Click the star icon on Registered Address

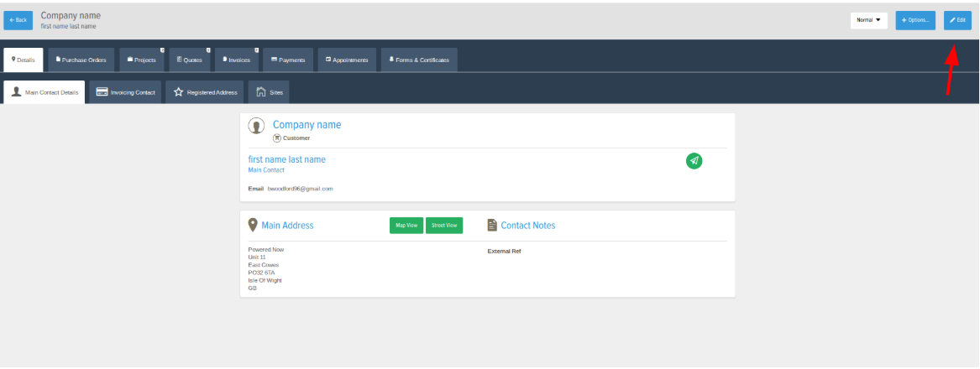tap(178, 91)
